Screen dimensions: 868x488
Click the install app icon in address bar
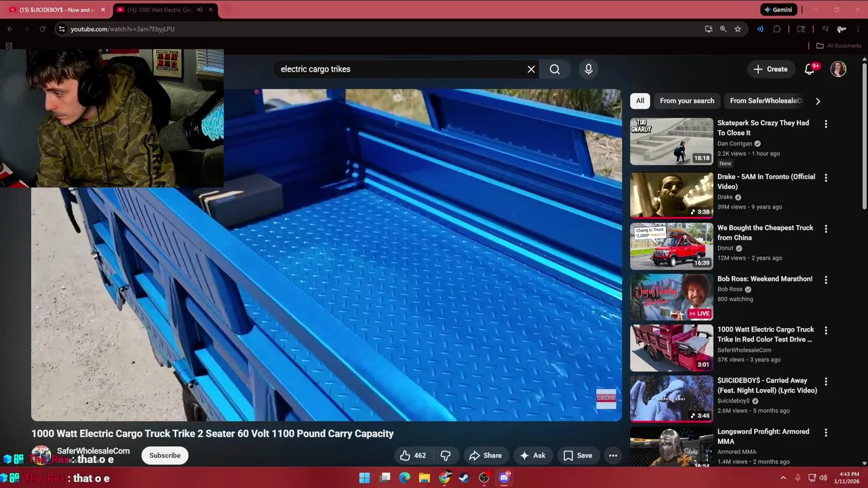(709, 29)
